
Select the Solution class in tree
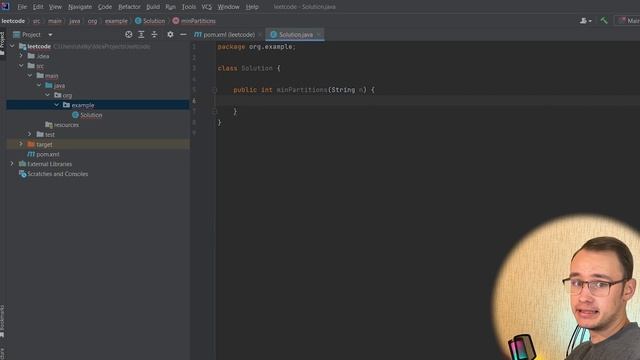pos(91,115)
